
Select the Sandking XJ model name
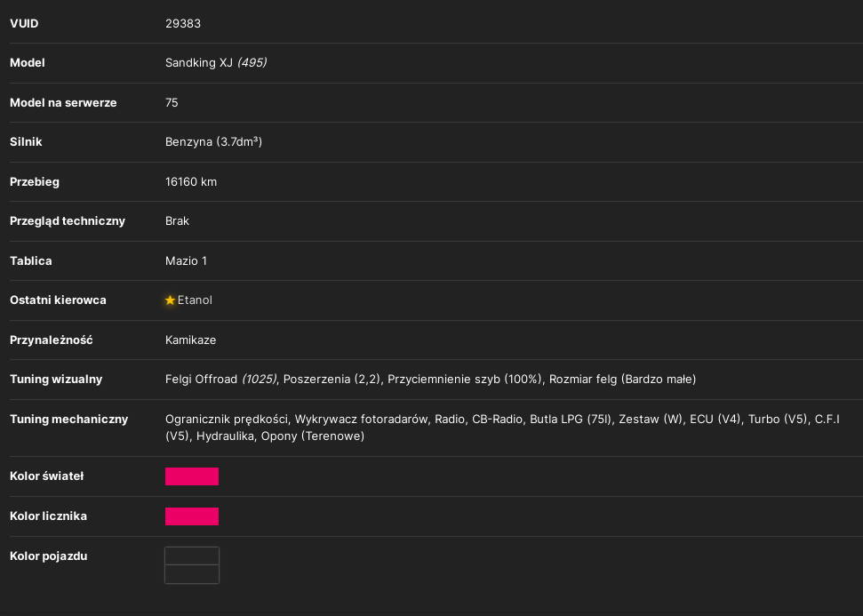199,63
